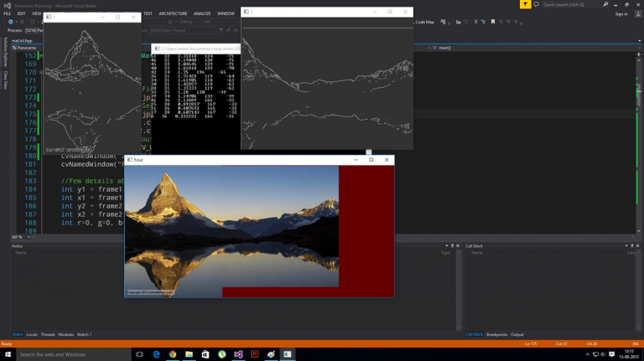Click the bookmark icon in the toolbar

[493, 22]
